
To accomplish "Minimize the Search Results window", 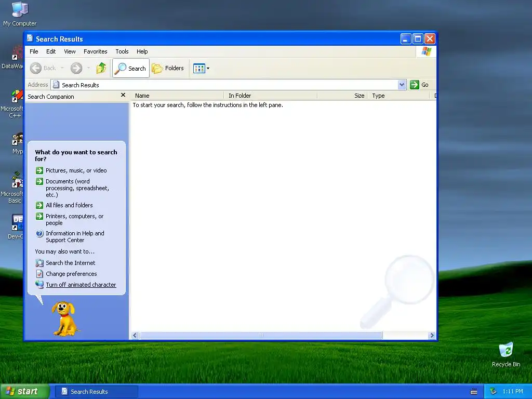I will pos(405,38).
